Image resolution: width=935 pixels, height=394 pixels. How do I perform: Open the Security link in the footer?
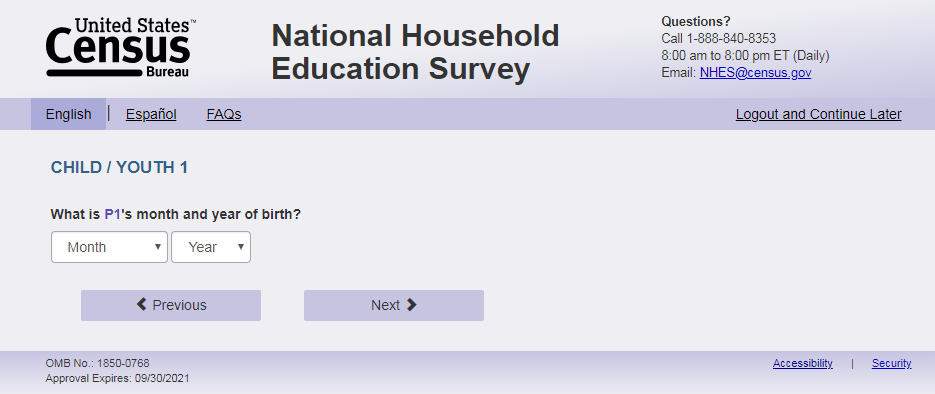891,363
